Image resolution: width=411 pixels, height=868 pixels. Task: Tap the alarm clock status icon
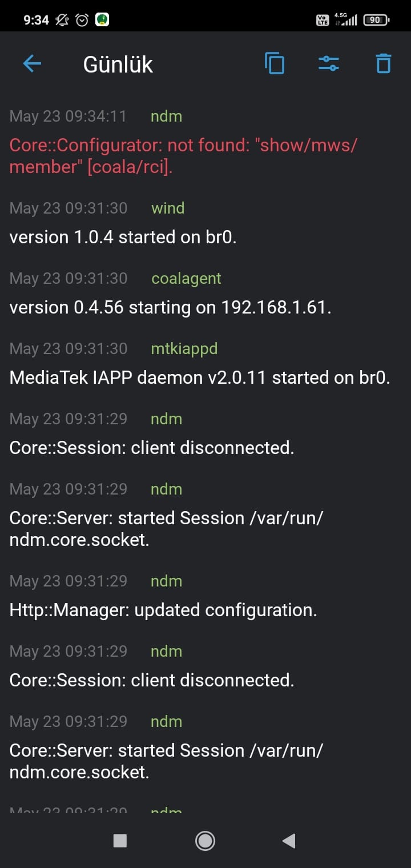(x=82, y=20)
